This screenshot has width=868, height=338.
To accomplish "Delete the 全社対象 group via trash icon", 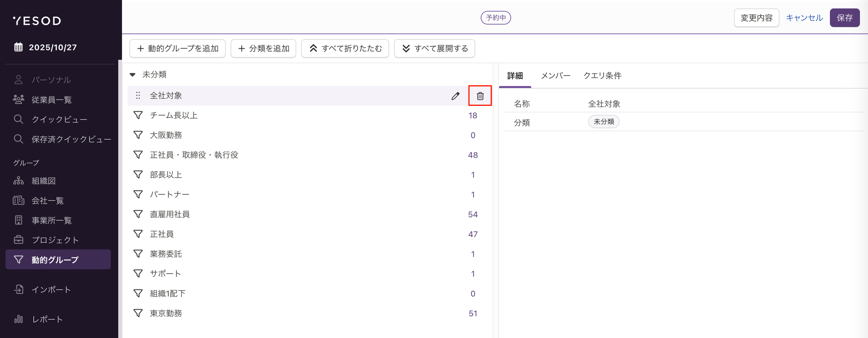I will 480,96.
